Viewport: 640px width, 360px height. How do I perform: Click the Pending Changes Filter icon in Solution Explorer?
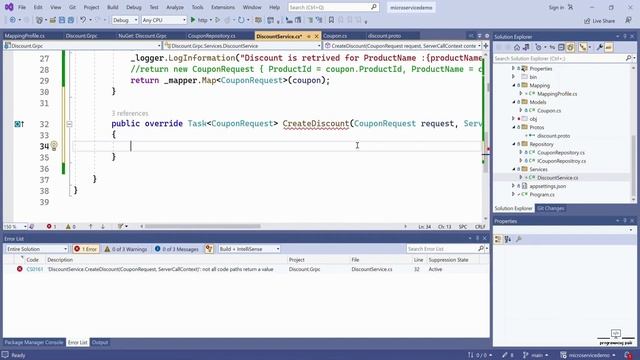click(539, 48)
